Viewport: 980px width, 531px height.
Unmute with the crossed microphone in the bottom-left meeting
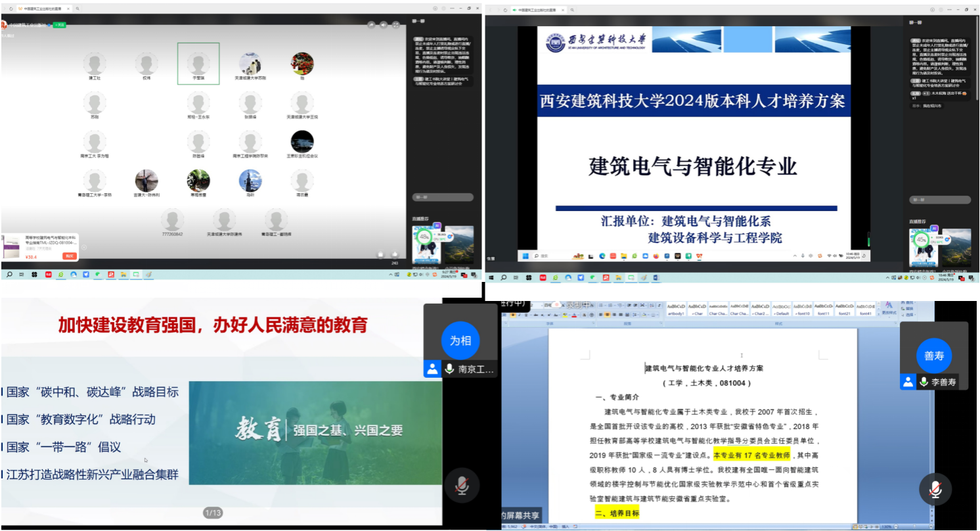click(x=462, y=485)
